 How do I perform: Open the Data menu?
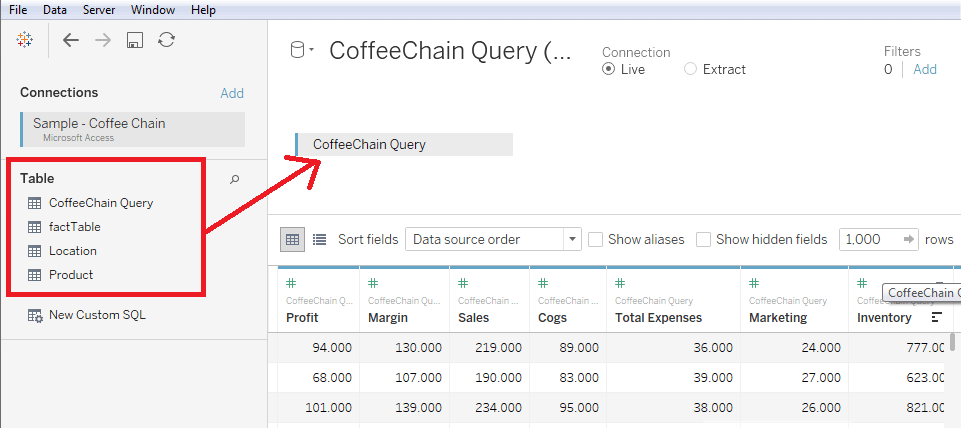pyautogui.click(x=55, y=10)
